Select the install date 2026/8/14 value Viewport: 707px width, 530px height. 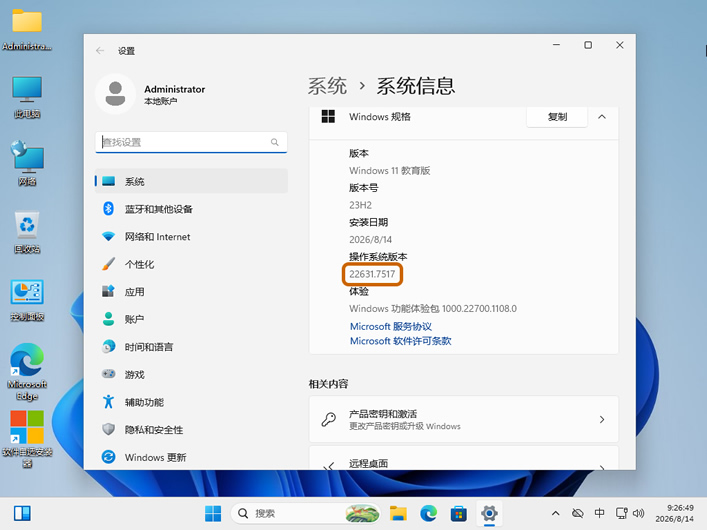tap(371, 240)
